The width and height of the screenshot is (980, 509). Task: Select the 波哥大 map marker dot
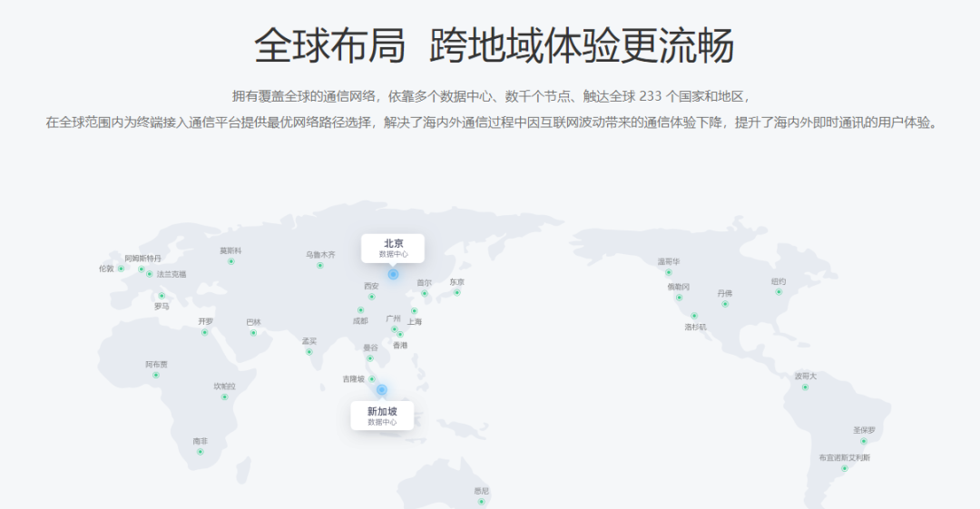[x=806, y=387]
